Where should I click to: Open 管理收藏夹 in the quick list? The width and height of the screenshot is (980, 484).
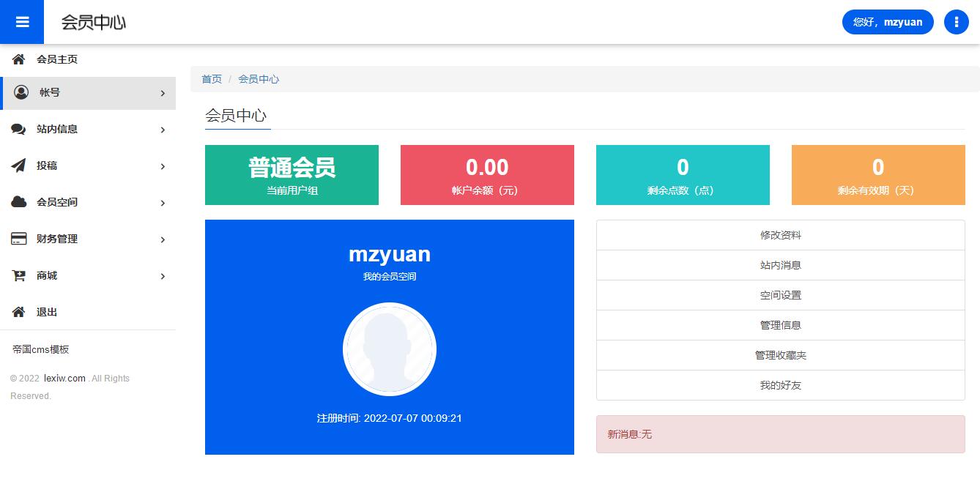tap(780, 355)
